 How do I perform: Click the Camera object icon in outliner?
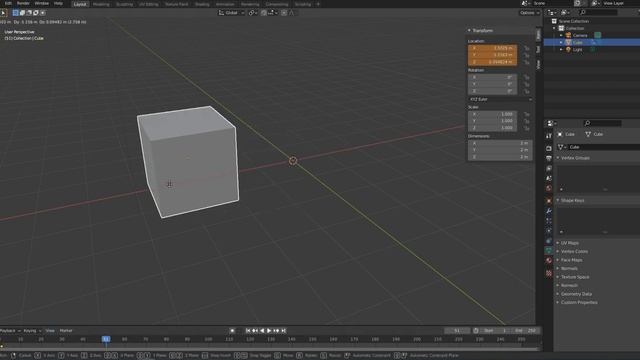coord(568,36)
